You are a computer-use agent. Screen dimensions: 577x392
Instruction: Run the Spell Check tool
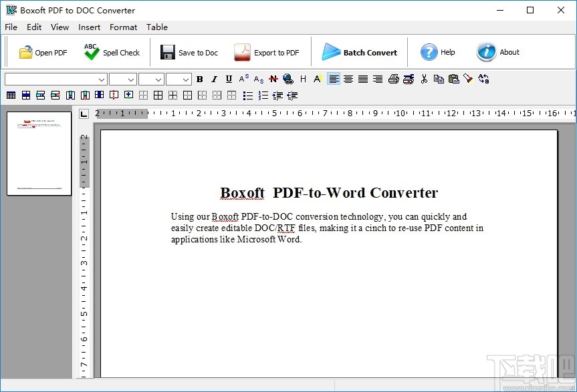coord(112,52)
